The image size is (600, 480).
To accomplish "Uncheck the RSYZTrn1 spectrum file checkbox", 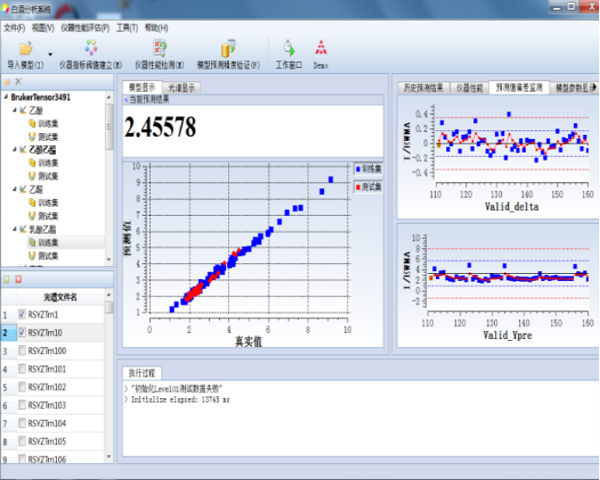I will 22,315.
